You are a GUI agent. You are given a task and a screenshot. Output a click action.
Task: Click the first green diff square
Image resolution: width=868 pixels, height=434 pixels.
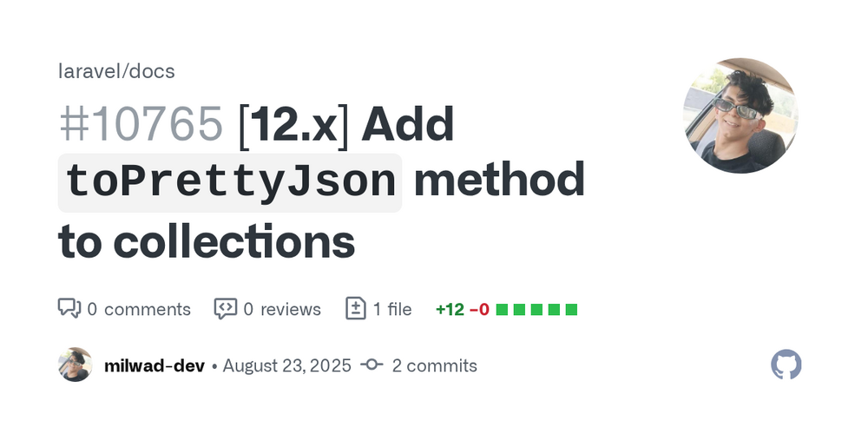point(502,310)
